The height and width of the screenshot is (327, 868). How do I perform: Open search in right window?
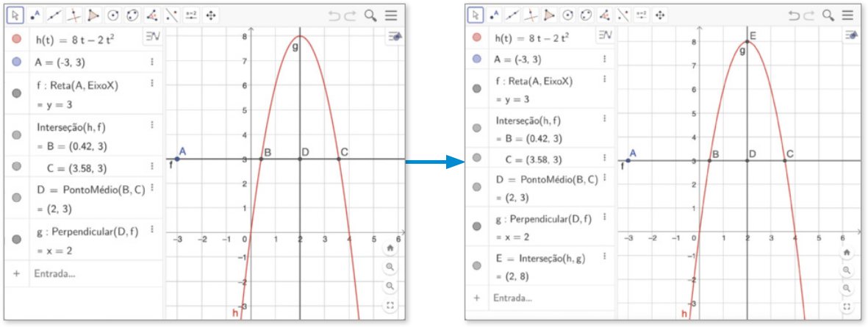[828, 15]
